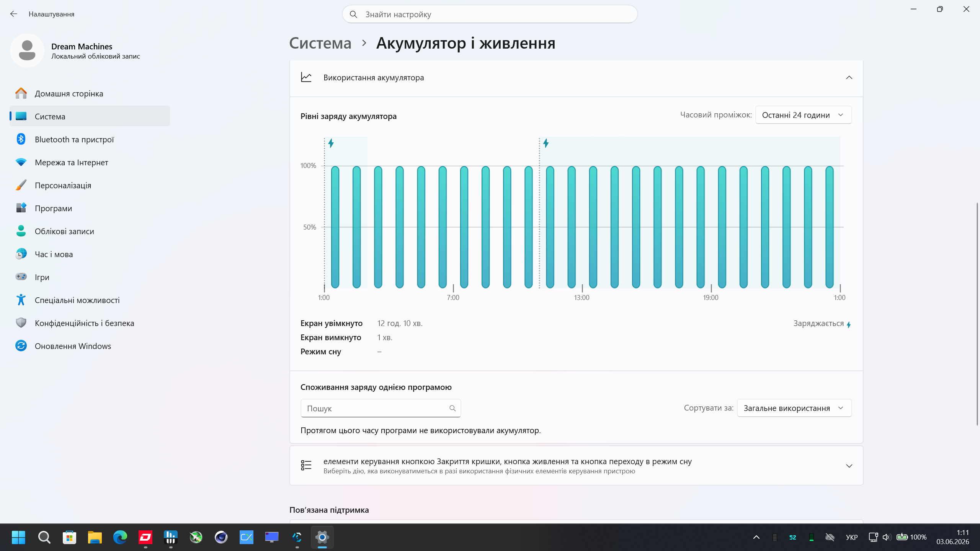The height and width of the screenshot is (551, 980).
Task: Open Cinema 4D sphere icon on taskbar
Action: (x=221, y=537)
